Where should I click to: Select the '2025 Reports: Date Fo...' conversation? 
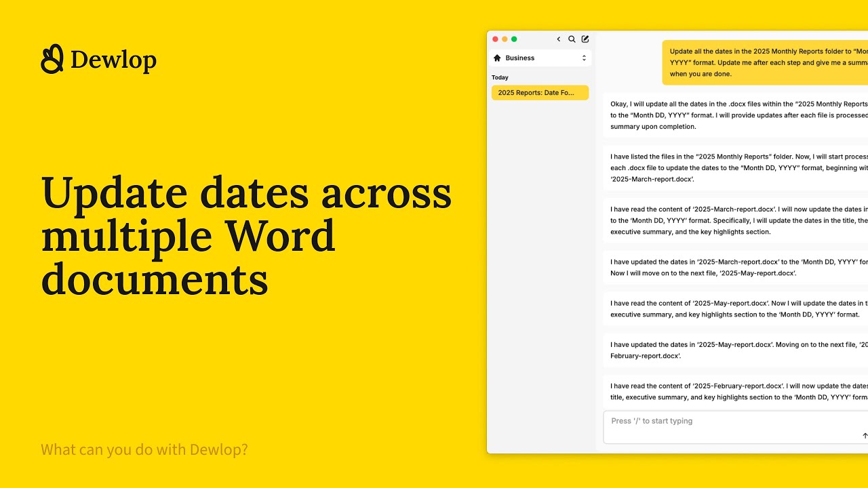tap(540, 93)
